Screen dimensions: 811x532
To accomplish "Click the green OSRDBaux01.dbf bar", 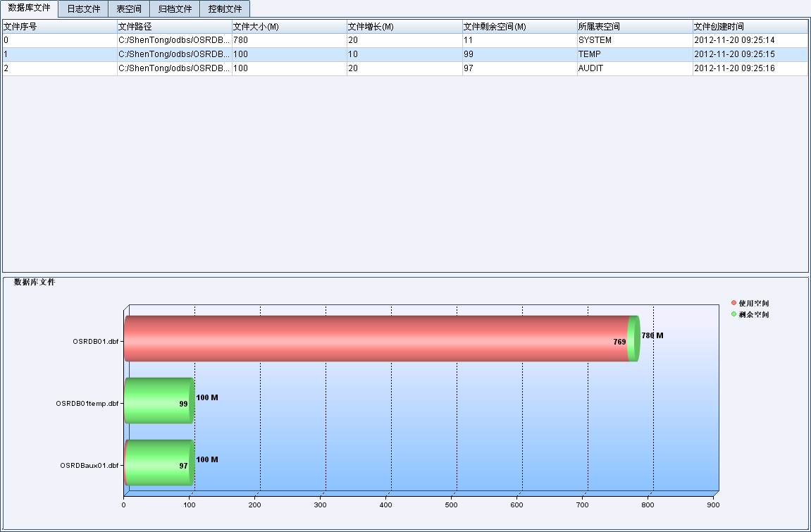I will coord(160,462).
